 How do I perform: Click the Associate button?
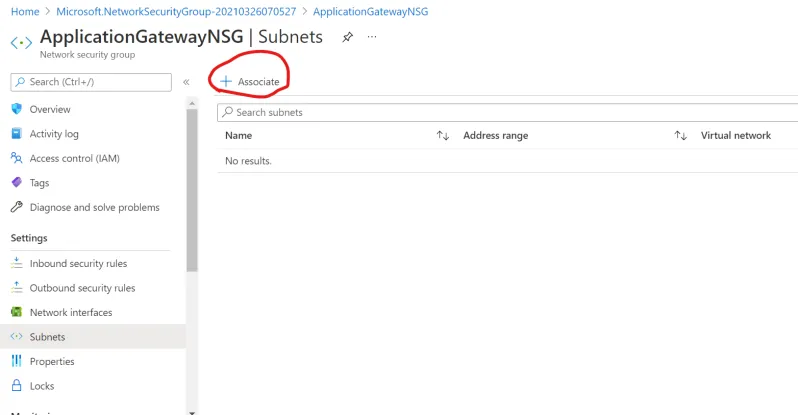coord(250,81)
